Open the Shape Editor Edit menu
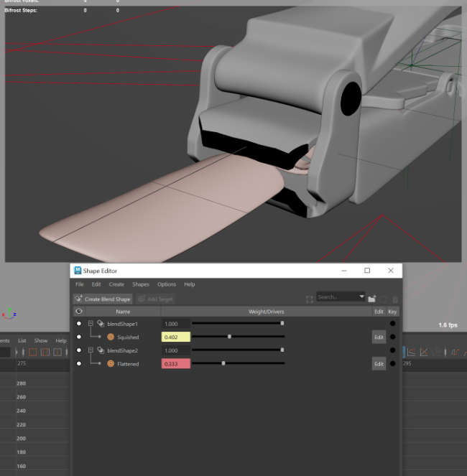The image size is (467, 476). 96,284
